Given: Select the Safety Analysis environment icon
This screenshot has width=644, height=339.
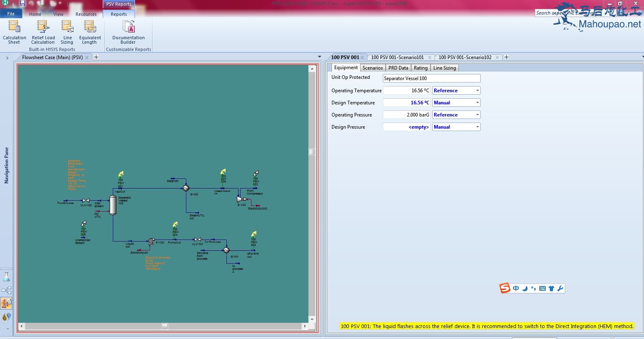Looking at the screenshot, I should [6, 303].
